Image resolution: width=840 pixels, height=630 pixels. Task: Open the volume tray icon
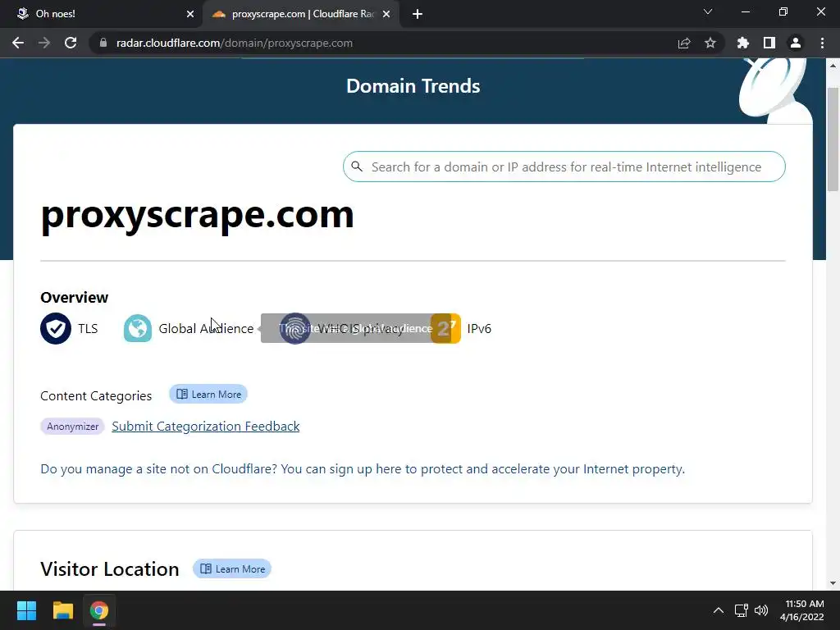pyautogui.click(x=760, y=610)
